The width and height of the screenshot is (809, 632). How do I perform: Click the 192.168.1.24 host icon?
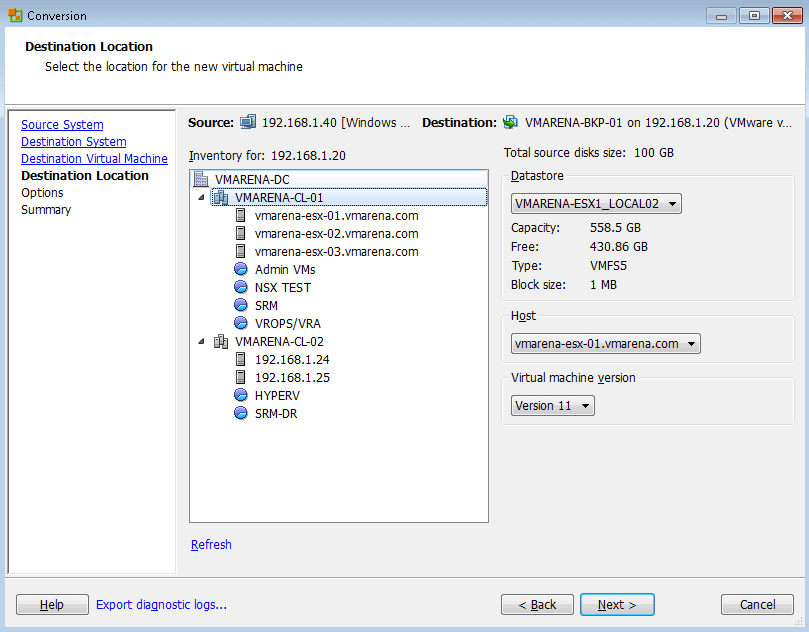point(240,359)
